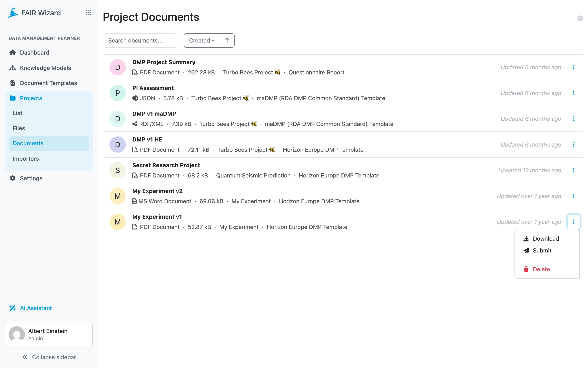Open the three-dot menu for DMP v1 maDMP
Screen dimensions: 588x368
[574, 119]
